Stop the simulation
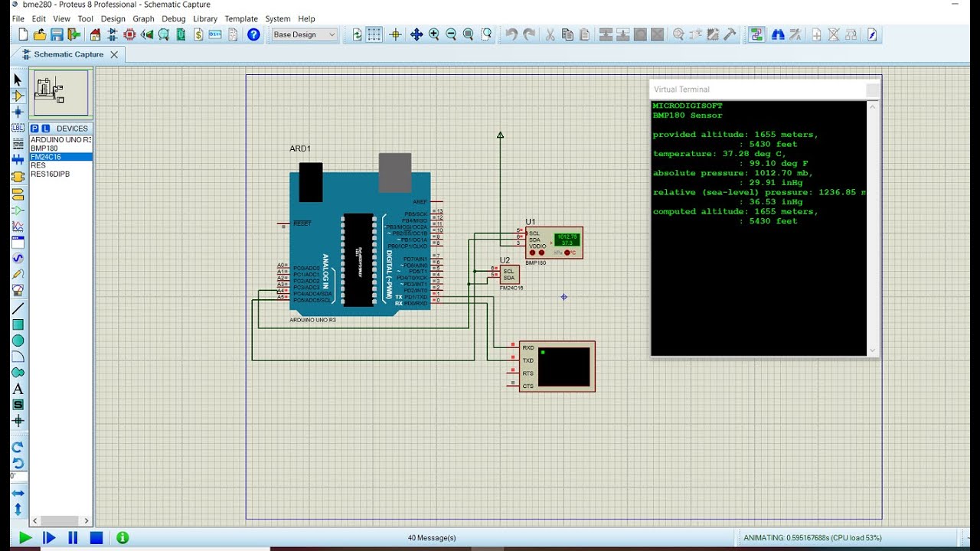 (x=96, y=538)
